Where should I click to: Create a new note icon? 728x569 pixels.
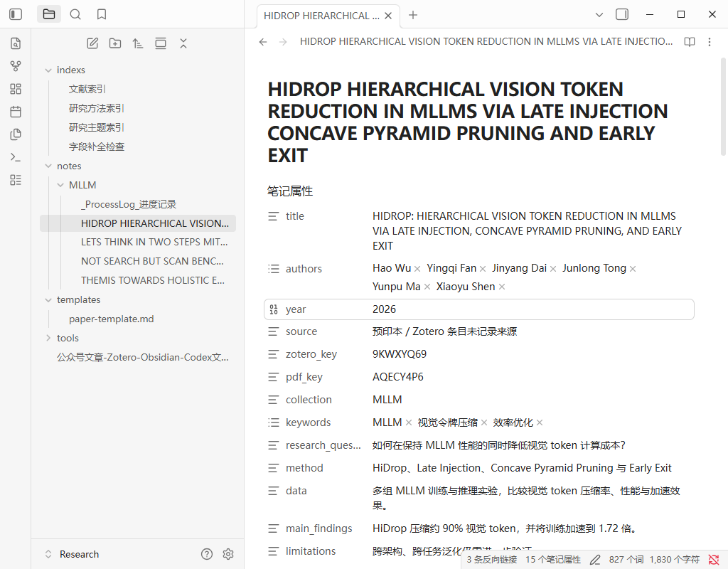[92, 43]
